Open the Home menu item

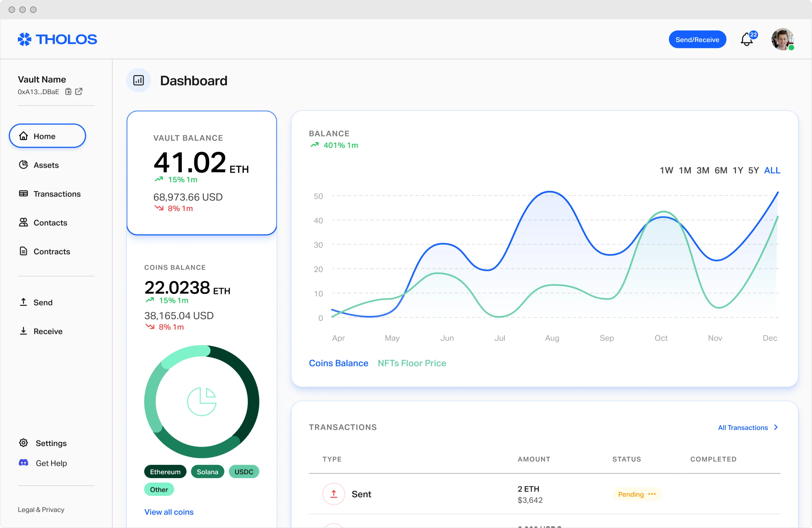pyautogui.click(x=47, y=136)
